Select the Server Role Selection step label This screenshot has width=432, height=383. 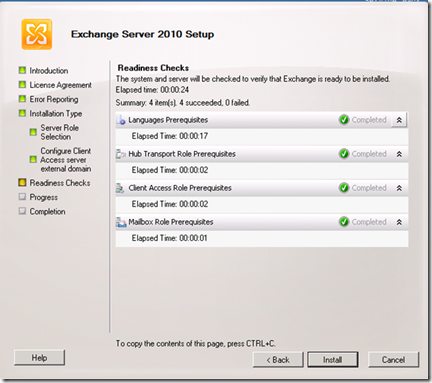click(60, 132)
